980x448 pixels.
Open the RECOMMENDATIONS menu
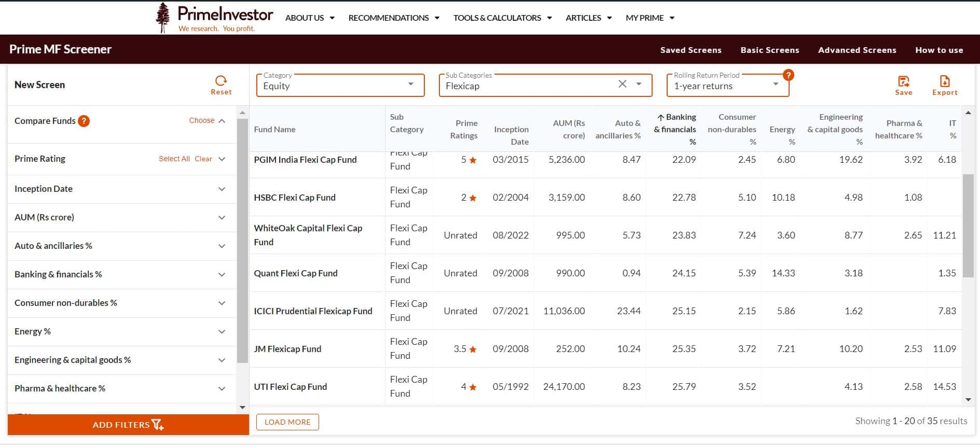point(394,18)
